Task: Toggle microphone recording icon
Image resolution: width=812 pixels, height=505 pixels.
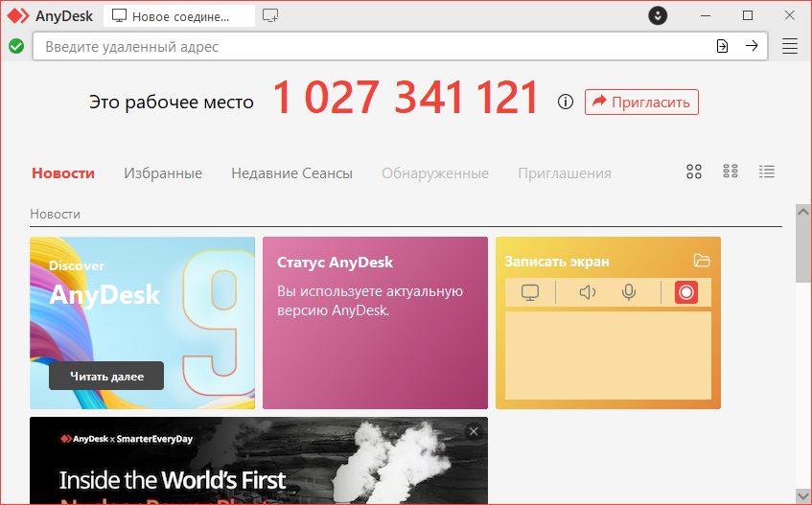Action: pyautogui.click(x=629, y=292)
